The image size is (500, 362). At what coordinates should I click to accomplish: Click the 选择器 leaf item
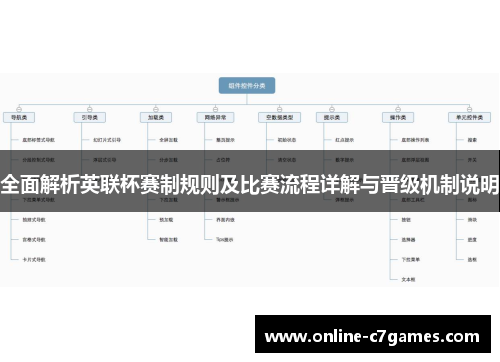click(x=408, y=240)
